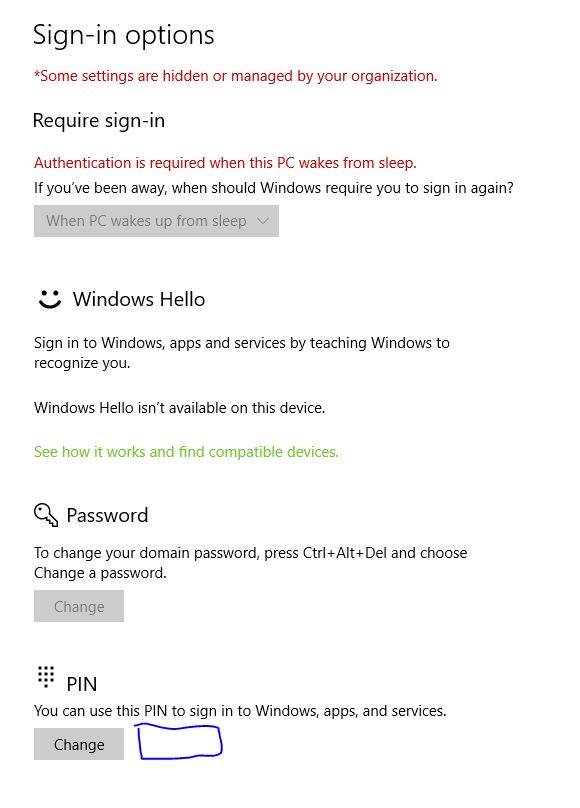Open 'See how it works and find compatible devices'
This screenshot has width=580, height=808.
point(186,452)
